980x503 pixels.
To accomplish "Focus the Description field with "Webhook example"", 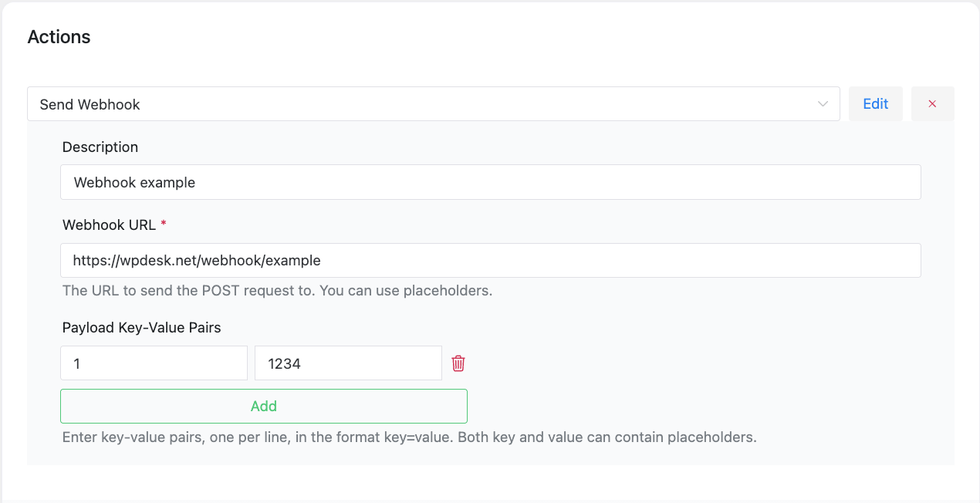I will pyautogui.click(x=490, y=183).
